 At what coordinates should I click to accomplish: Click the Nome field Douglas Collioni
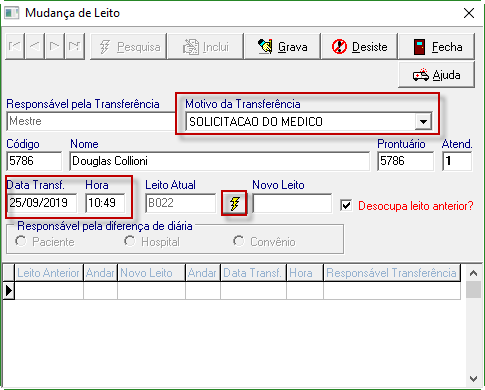tap(220, 161)
